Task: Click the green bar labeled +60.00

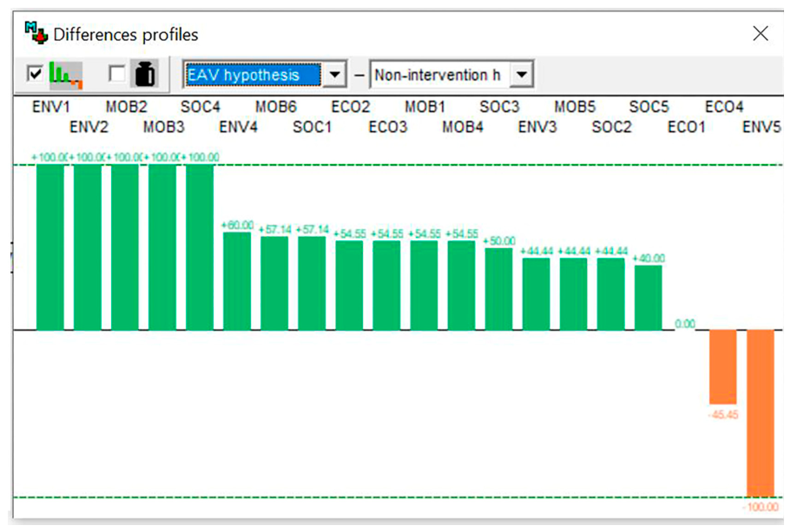Action: [x=237, y=281]
